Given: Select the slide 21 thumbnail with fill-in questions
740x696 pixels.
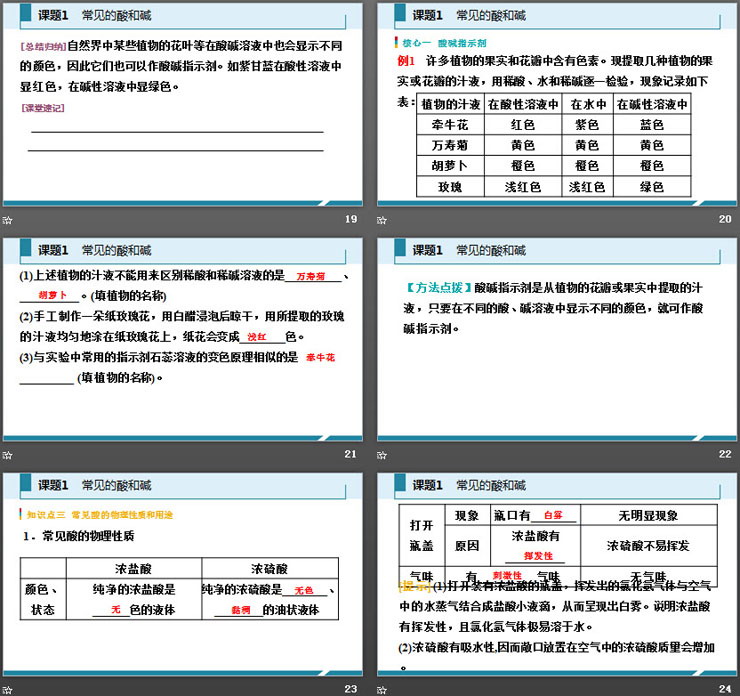Looking at the screenshot, I should pyautogui.click(x=180, y=340).
